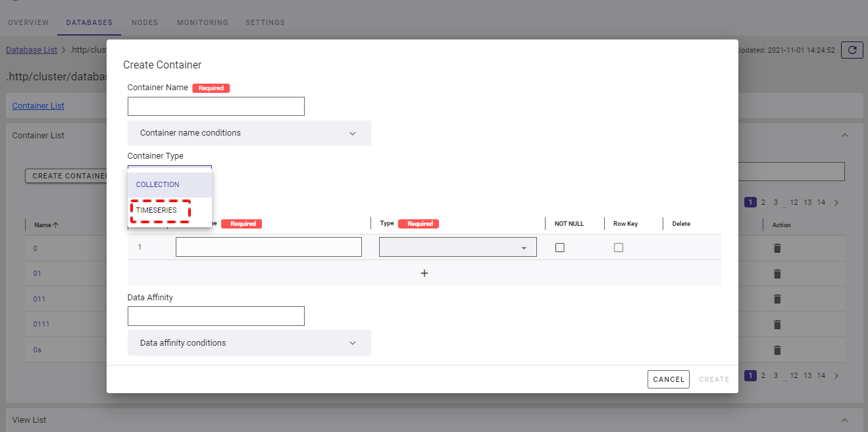
Task: Choose COLLECTION option in the dropdown
Action: (x=158, y=184)
